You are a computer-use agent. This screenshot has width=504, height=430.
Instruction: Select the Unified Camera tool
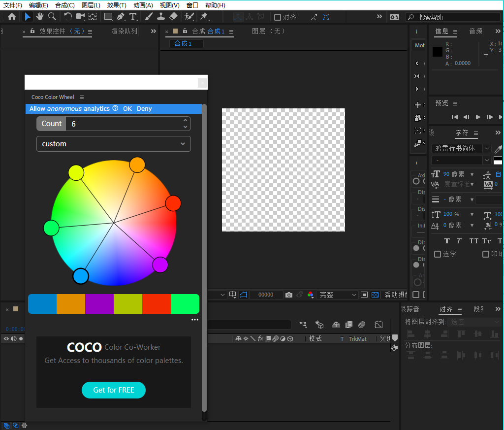(80, 17)
